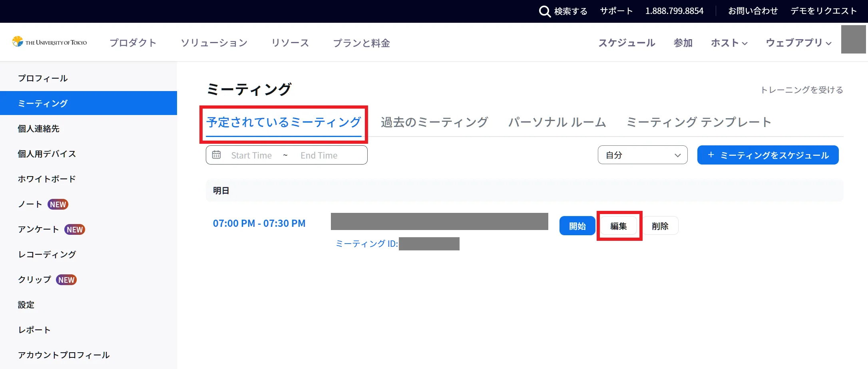Click ミーティングをスケジュール button
The image size is (868, 369).
(768, 155)
